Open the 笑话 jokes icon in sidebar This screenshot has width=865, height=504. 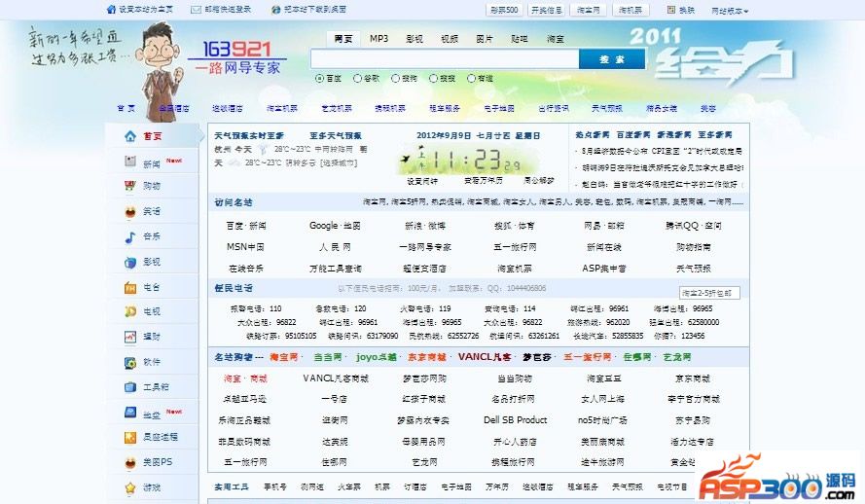(x=130, y=211)
